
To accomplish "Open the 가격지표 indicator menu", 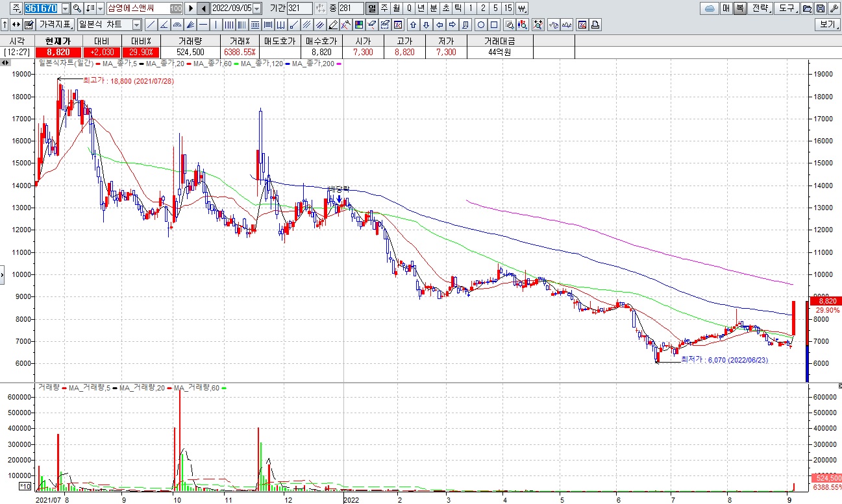I will click(55, 25).
